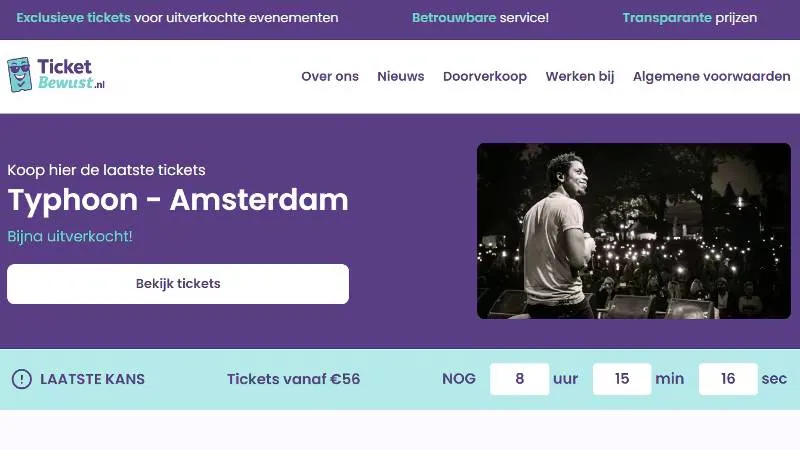Click the exclamation icon beside LAATSTE KANS

pyautogui.click(x=21, y=379)
